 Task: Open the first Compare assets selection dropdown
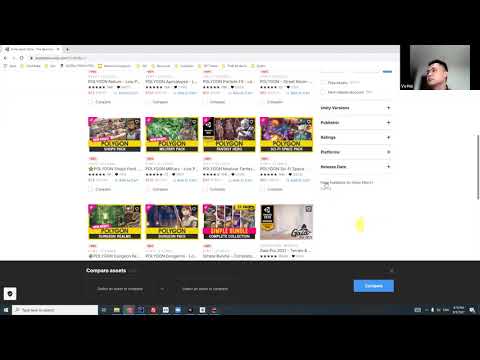click(121, 289)
